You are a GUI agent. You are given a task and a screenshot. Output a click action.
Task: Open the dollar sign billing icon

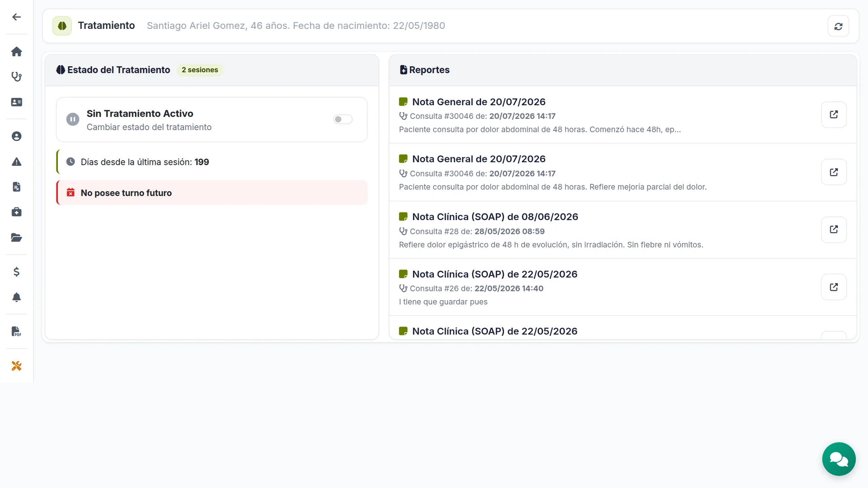17,272
